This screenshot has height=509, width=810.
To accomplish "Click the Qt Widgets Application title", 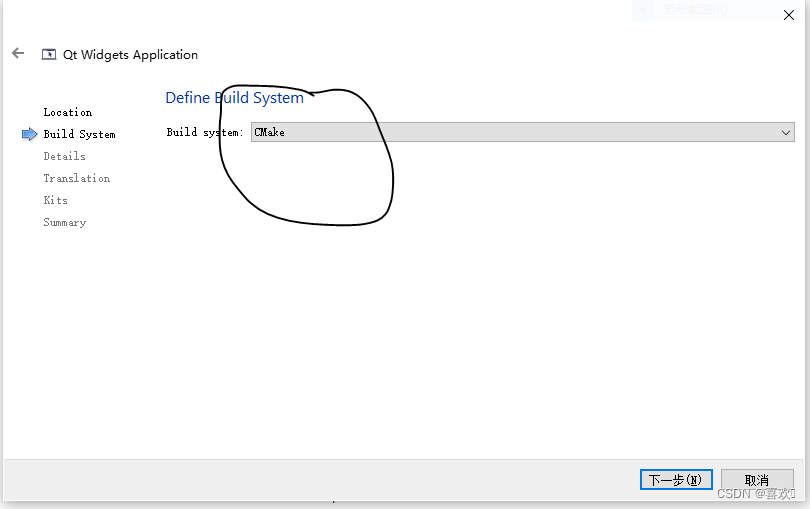I will [130, 55].
